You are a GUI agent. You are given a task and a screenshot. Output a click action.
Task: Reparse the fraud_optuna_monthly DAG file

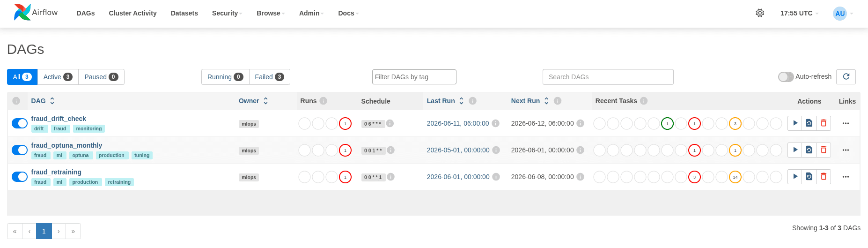809,150
